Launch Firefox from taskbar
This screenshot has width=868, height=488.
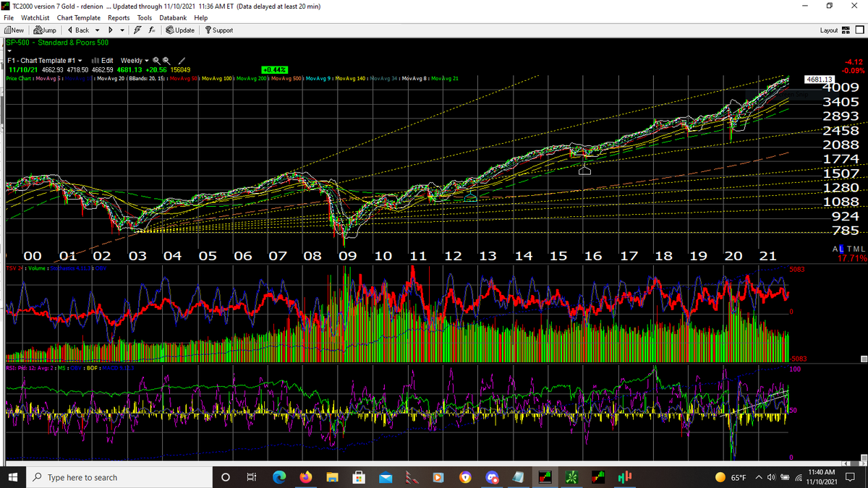pos(305,477)
